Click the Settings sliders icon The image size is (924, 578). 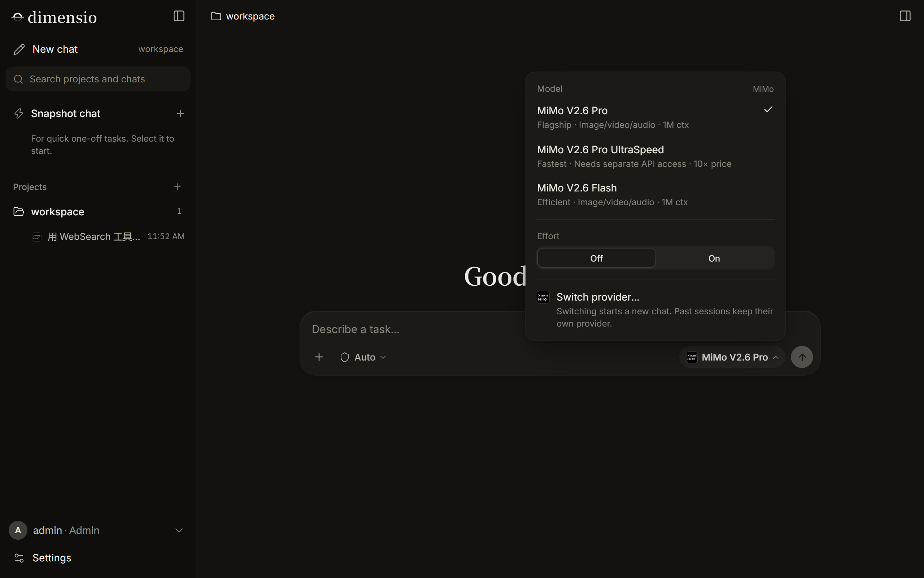[x=19, y=558]
